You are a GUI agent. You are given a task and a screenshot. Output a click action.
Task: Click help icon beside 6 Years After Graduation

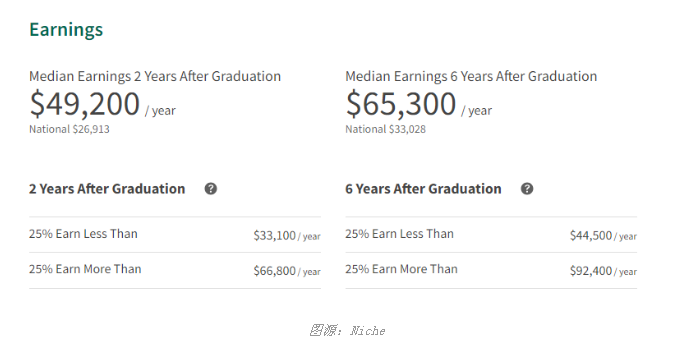(x=527, y=189)
